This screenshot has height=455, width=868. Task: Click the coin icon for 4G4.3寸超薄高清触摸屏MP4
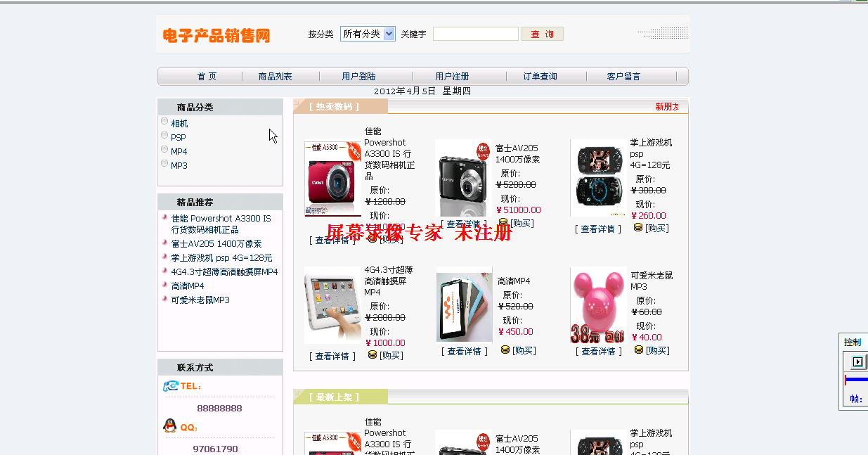(x=373, y=354)
